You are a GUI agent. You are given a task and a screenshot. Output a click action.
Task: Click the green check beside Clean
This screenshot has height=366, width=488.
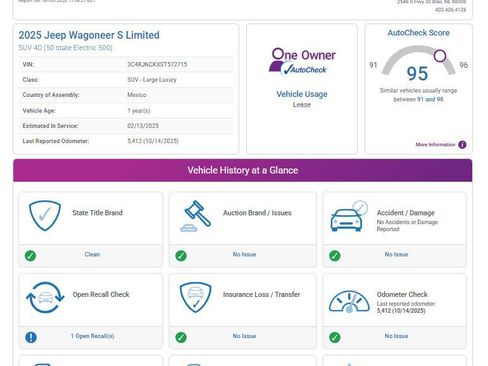(x=30, y=256)
